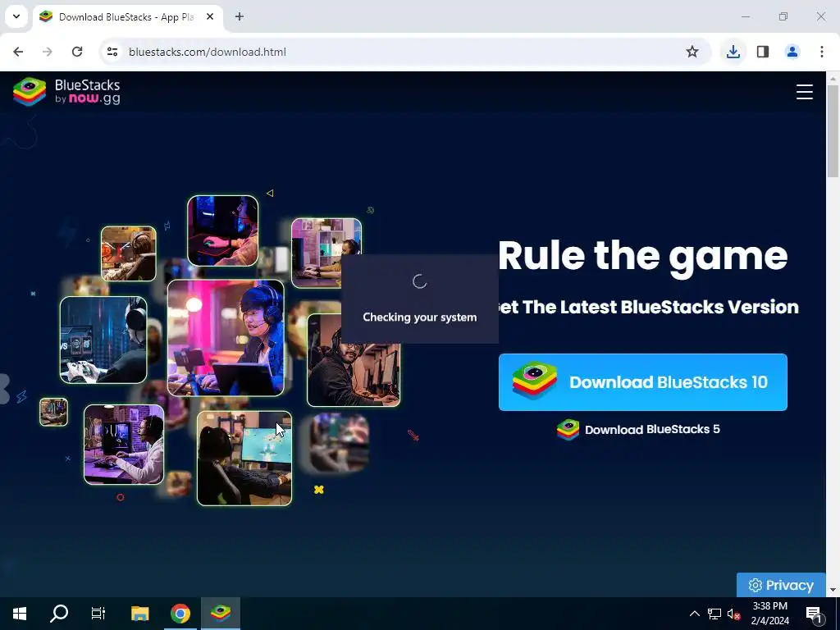View site information icon in address bar
Viewport: 840px width, 630px height.
pyautogui.click(x=112, y=52)
